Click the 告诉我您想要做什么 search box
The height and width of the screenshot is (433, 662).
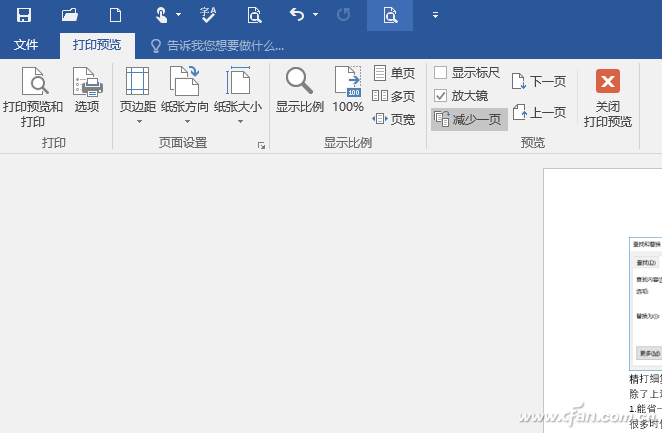(x=217, y=46)
